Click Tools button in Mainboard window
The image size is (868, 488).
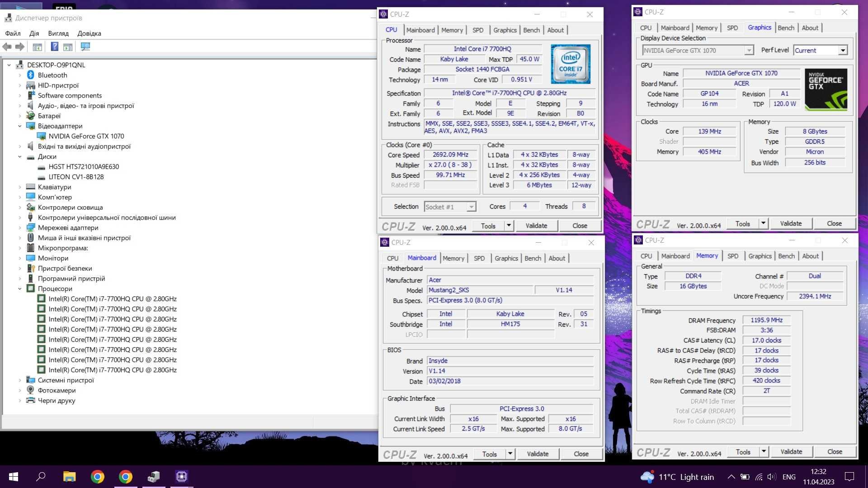pos(489,454)
